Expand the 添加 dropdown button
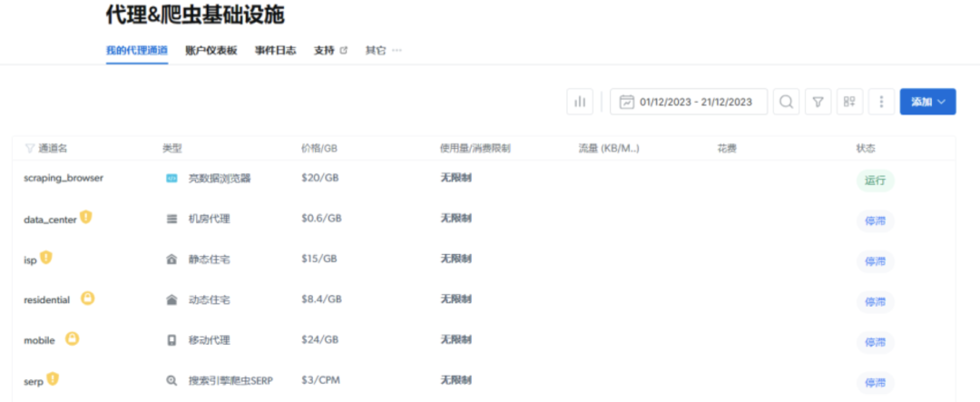This screenshot has width=980, height=402. 927,102
